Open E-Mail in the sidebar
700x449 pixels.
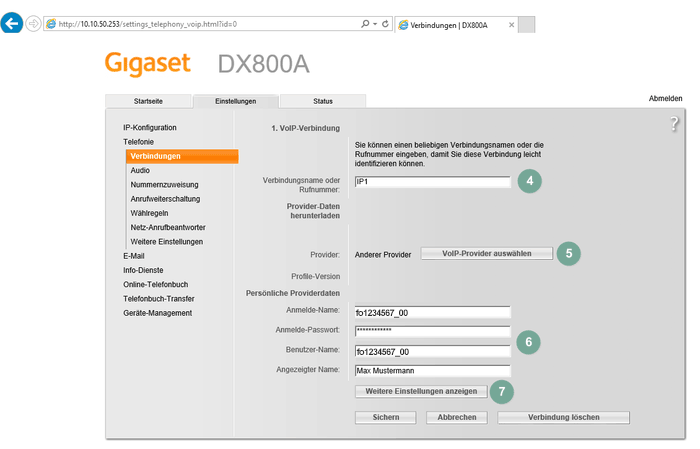pos(134,256)
